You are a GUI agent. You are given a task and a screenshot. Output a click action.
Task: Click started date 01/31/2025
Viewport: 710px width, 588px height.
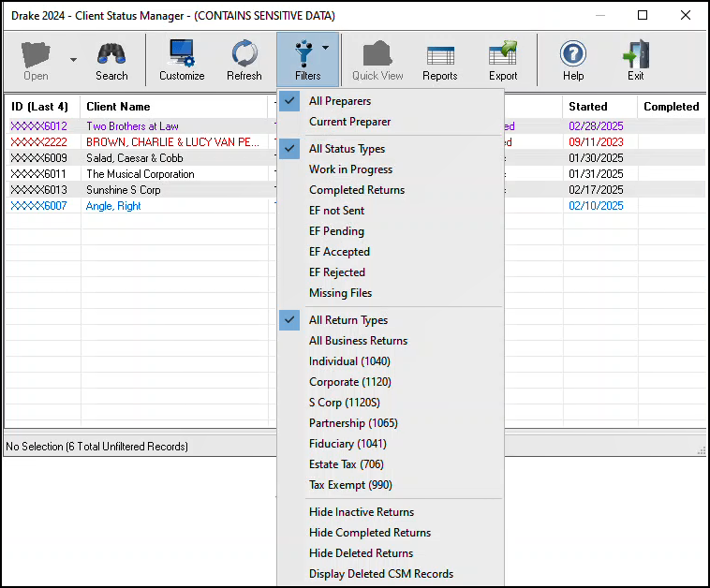(x=596, y=174)
